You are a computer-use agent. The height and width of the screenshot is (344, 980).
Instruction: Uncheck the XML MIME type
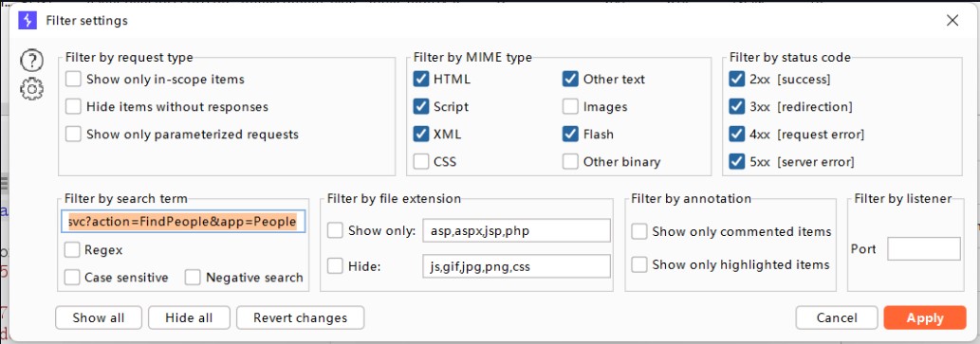click(421, 135)
